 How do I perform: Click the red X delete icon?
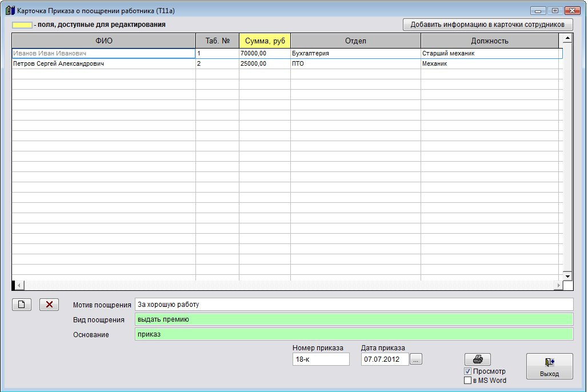click(49, 305)
